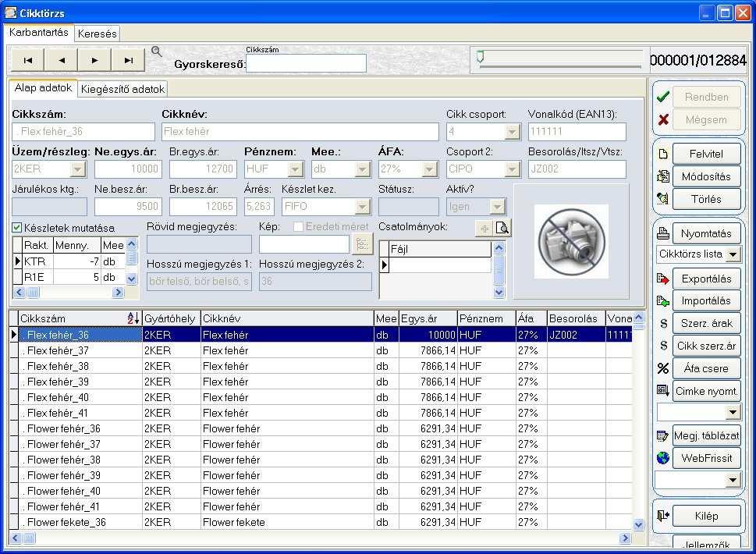The width and height of the screenshot is (756, 554).
Task: Go to previous record arrow
Action: [61, 60]
